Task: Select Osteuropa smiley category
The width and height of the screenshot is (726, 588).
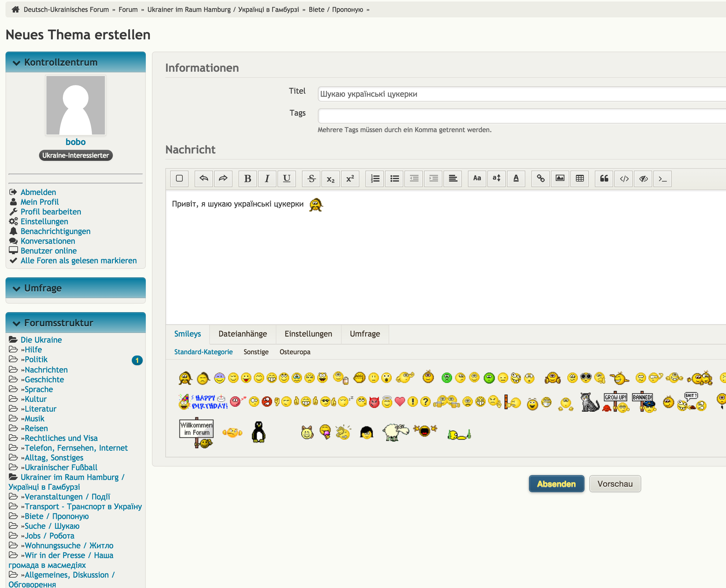Action: pos(295,352)
